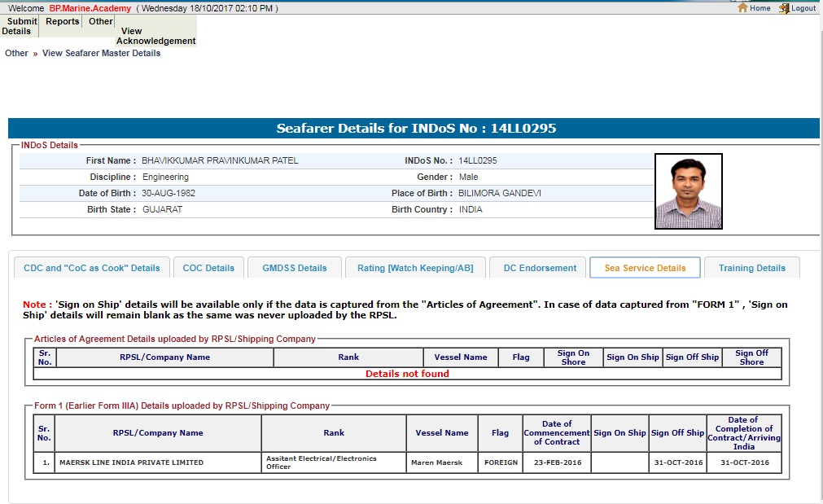Open the Reports menu
Screen dimensions: 823x504
(62, 22)
